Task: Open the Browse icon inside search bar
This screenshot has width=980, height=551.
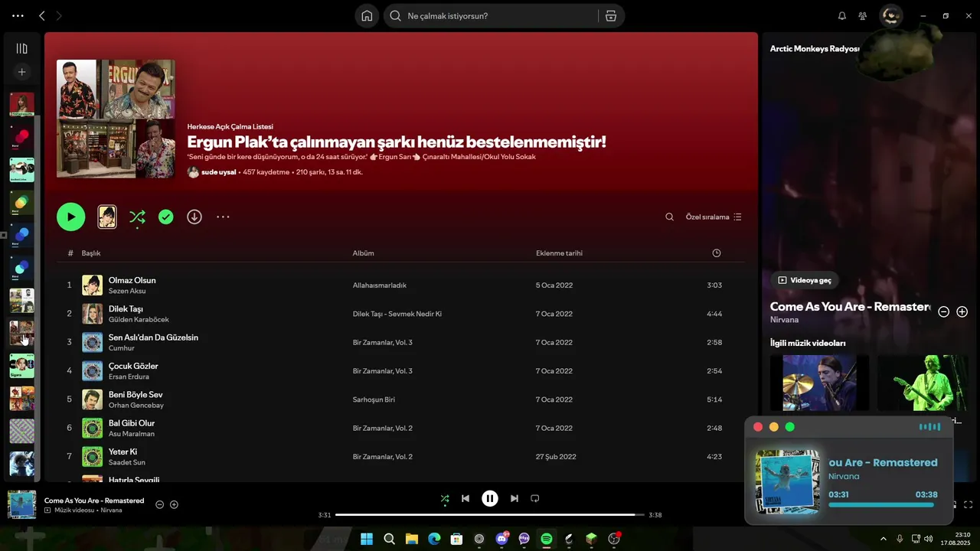Action: pos(610,16)
